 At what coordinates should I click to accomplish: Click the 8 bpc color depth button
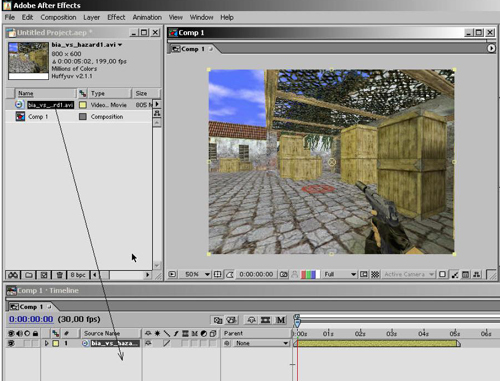coord(78,275)
